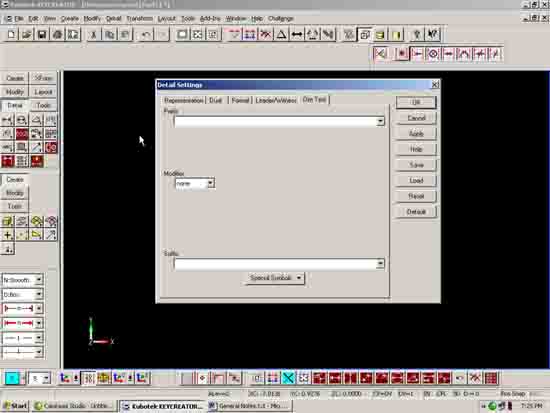
Task: Click the Print icon in toolbar
Action: (58, 34)
